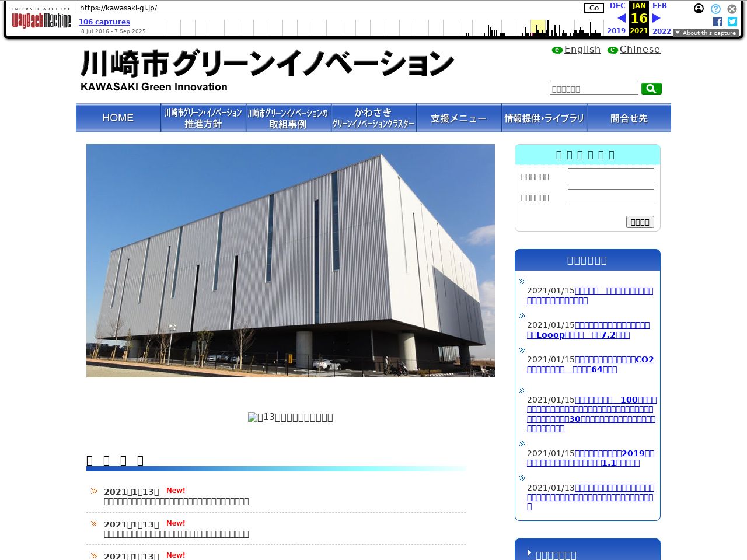Share capture on Twitter icon
The width and height of the screenshot is (747, 560).
click(x=732, y=22)
